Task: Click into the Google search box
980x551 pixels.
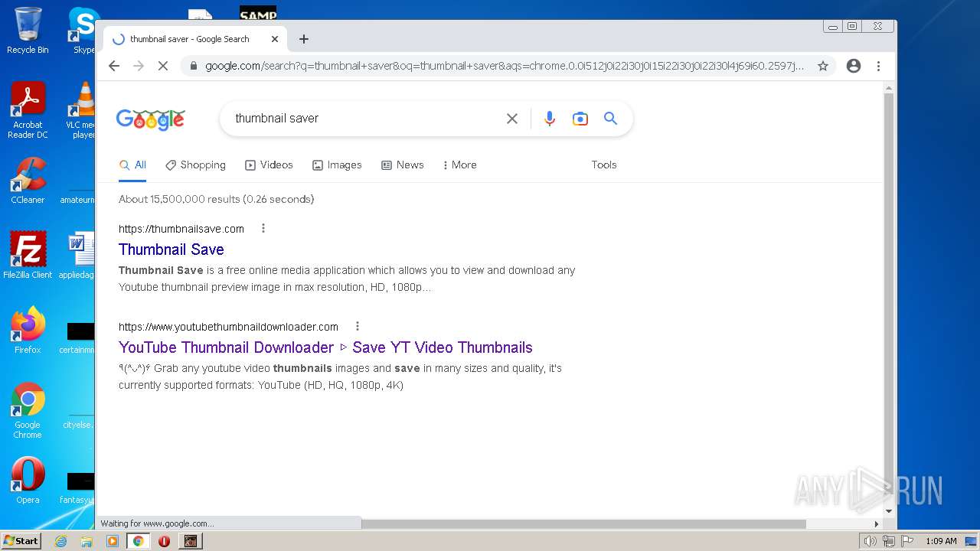Action: point(366,119)
